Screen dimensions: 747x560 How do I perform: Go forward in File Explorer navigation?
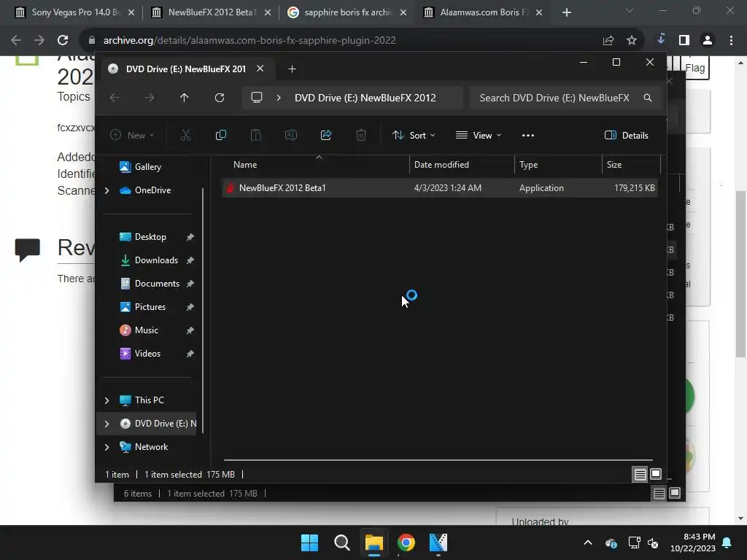tap(150, 98)
